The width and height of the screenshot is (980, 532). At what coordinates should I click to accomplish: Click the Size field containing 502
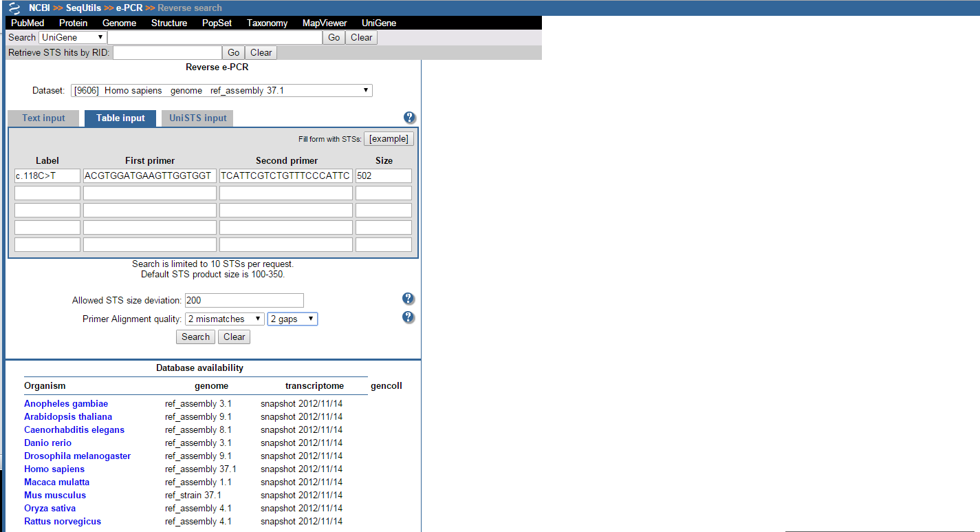tap(384, 176)
